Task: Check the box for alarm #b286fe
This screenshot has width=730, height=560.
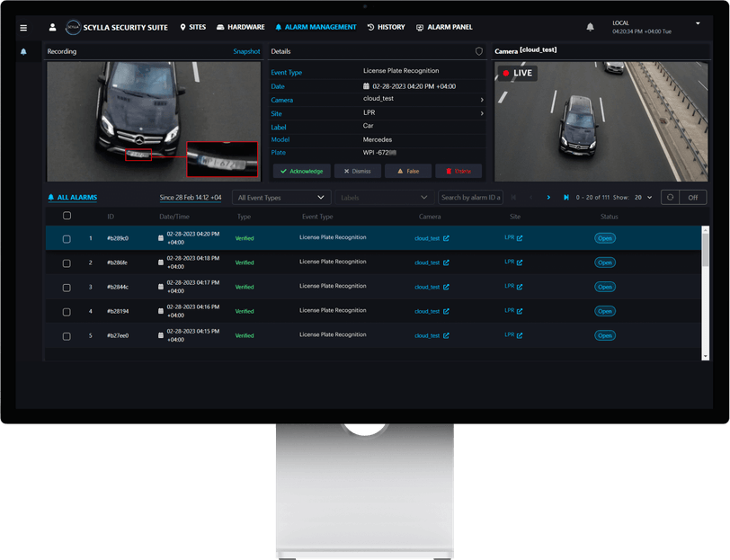Action: tap(67, 263)
